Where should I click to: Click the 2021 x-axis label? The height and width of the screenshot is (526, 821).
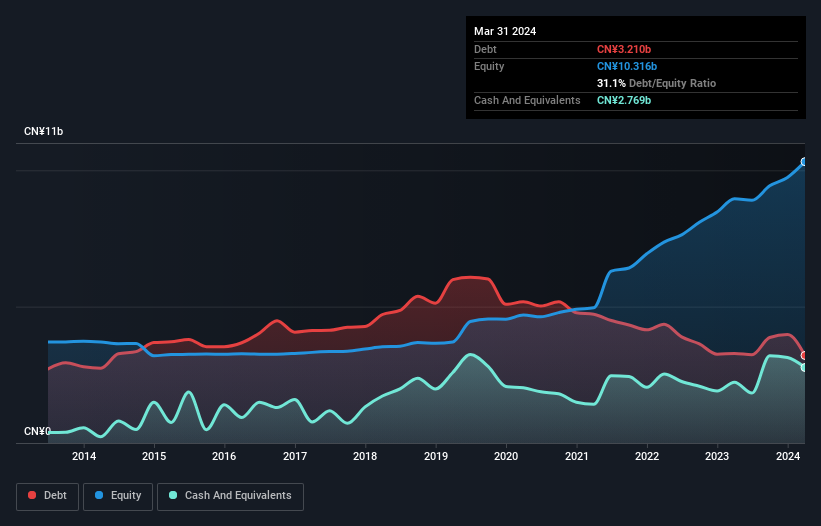click(576, 456)
